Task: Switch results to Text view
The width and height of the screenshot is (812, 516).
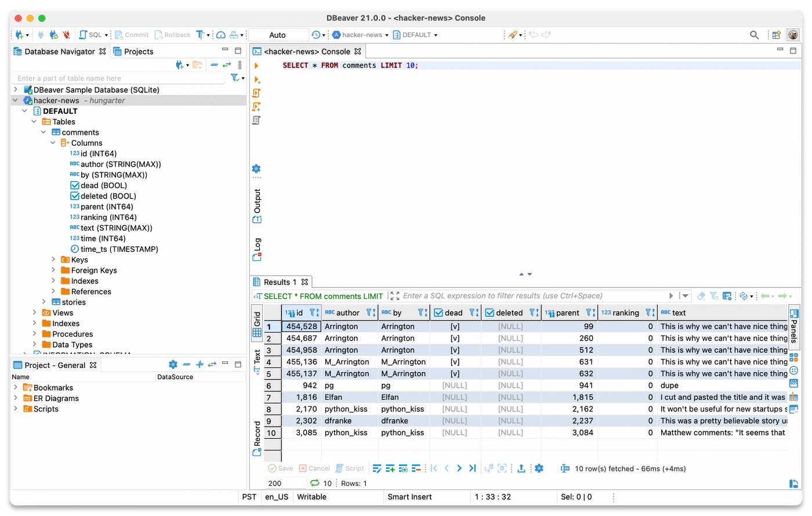Action: tap(257, 362)
